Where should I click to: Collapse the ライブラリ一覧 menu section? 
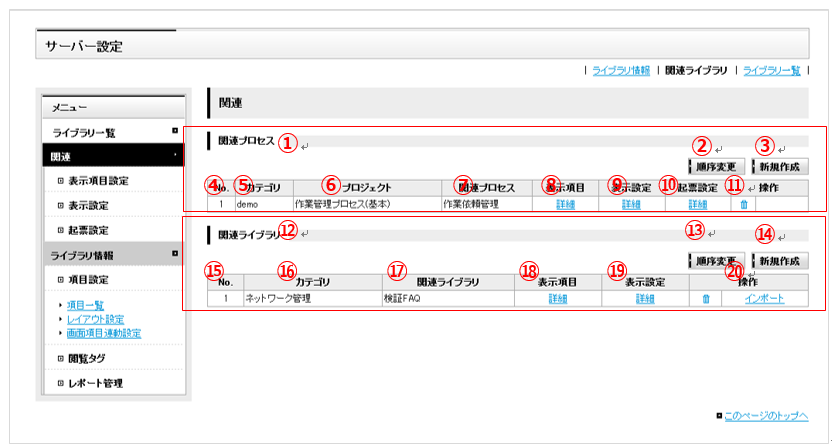tap(175, 131)
